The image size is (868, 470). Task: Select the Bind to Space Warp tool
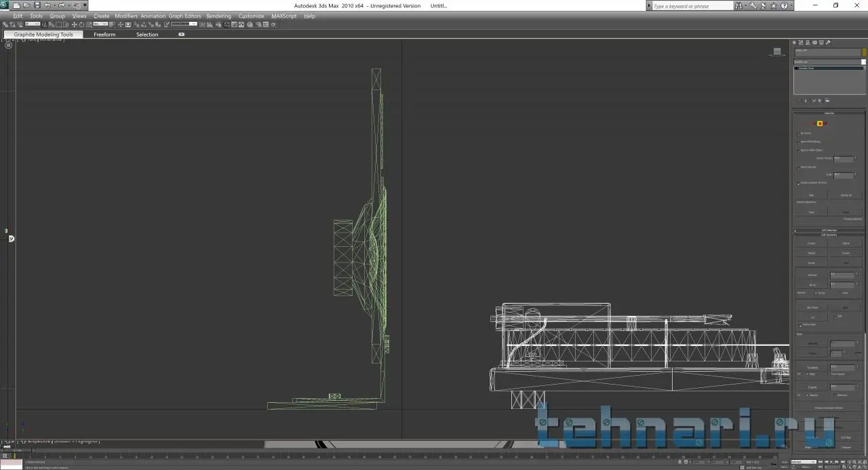[19, 24]
